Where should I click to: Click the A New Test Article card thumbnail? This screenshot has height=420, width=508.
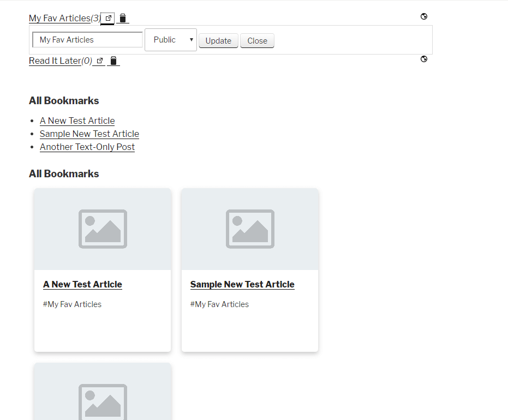coord(103,229)
